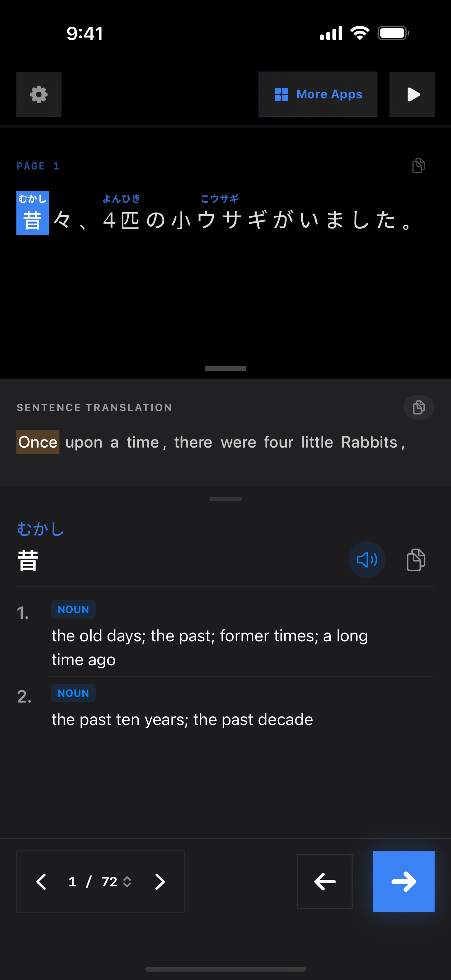This screenshot has height=980, width=451.
Task: Select the highlighted word 昔 in sentence
Action: click(x=32, y=219)
